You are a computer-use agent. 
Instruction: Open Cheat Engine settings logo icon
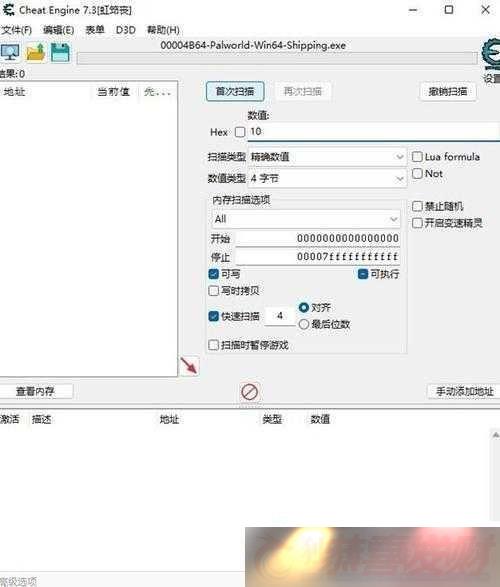click(x=490, y=55)
